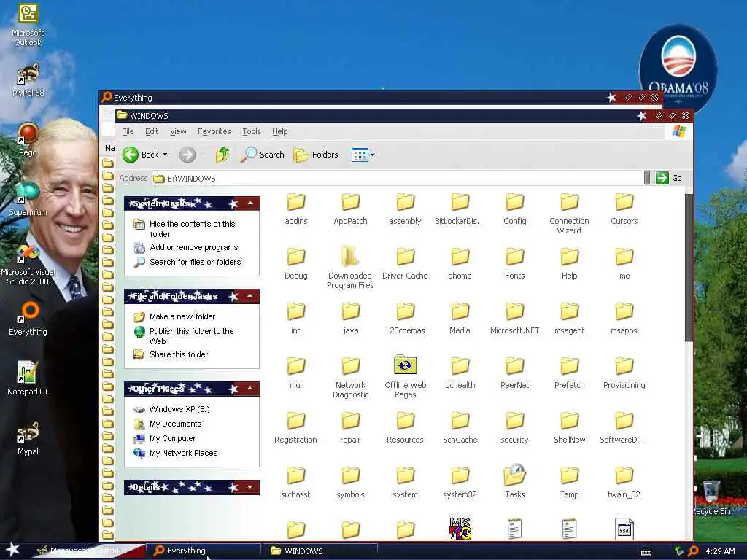Open the Search pane

pyautogui.click(x=262, y=155)
